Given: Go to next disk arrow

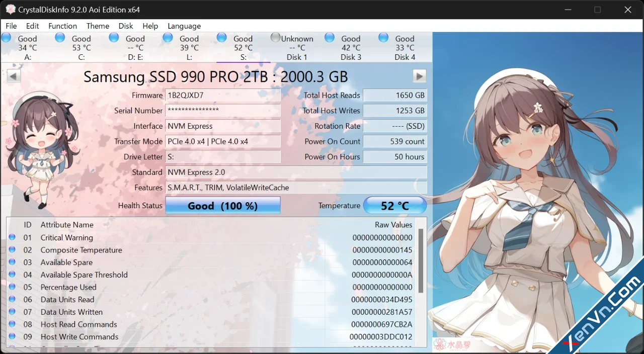Looking at the screenshot, I should pos(420,76).
